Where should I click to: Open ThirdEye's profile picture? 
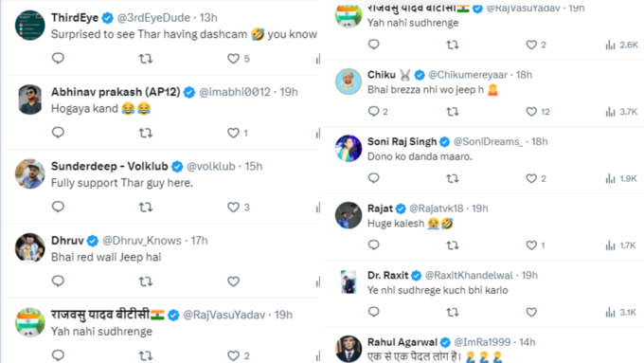point(30,26)
